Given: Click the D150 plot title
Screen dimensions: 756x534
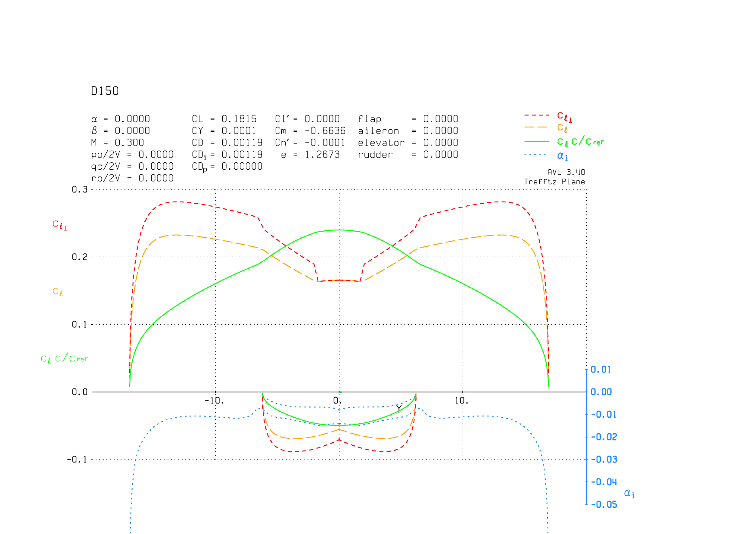Looking at the screenshot, I should pos(105,91).
